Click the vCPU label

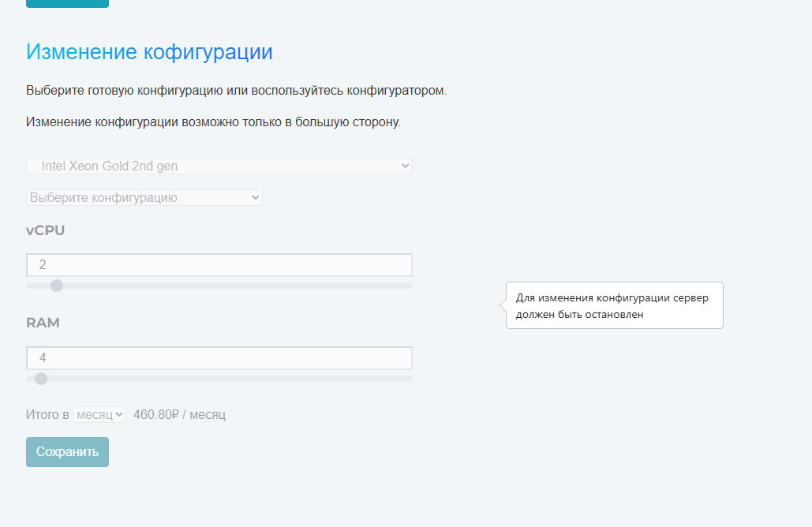(x=46, y=230)
